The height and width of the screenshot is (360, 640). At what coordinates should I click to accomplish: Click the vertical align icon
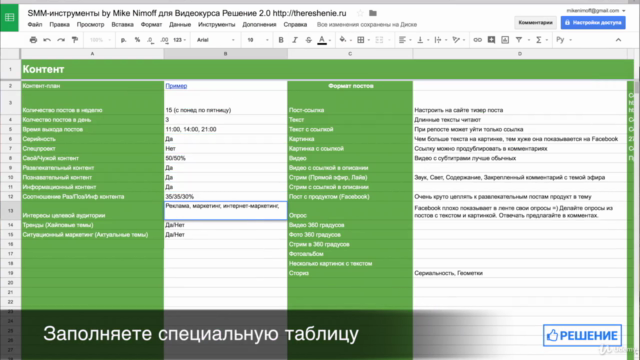[420, 40]
